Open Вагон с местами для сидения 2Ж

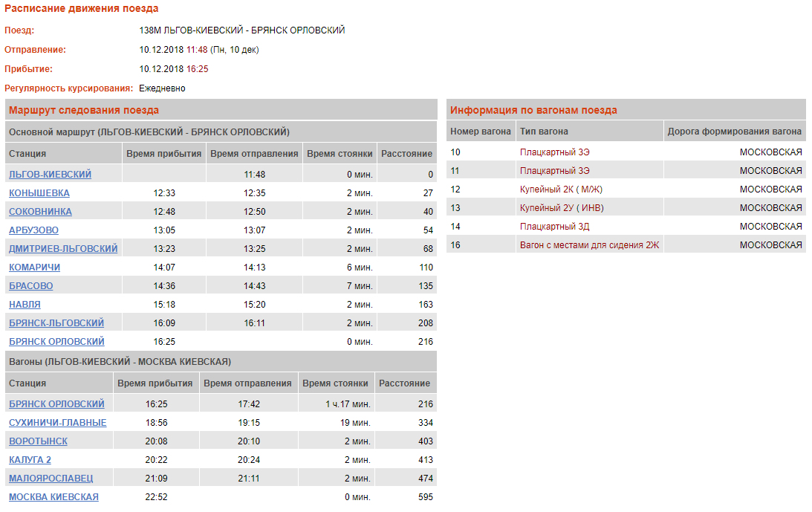point(589,245)
